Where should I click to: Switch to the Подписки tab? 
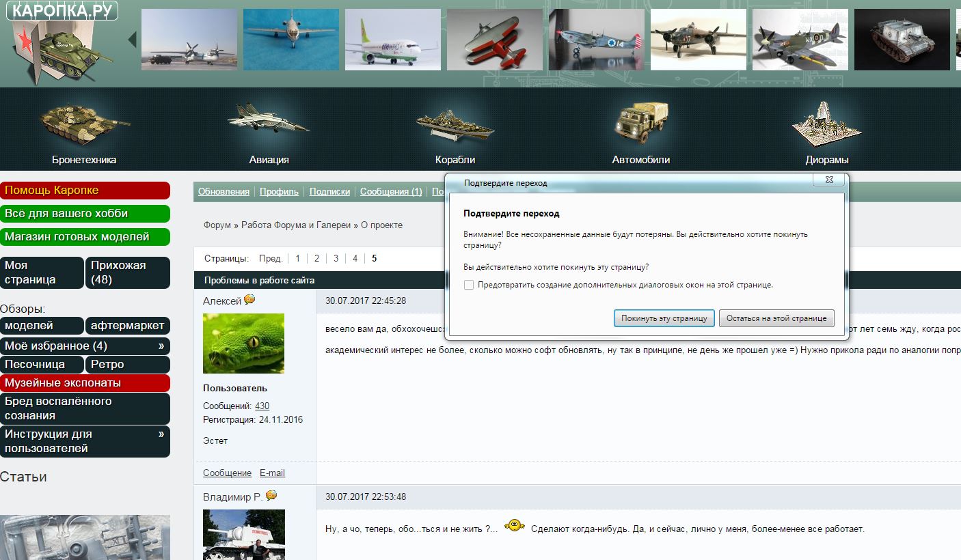coord(329,192)
